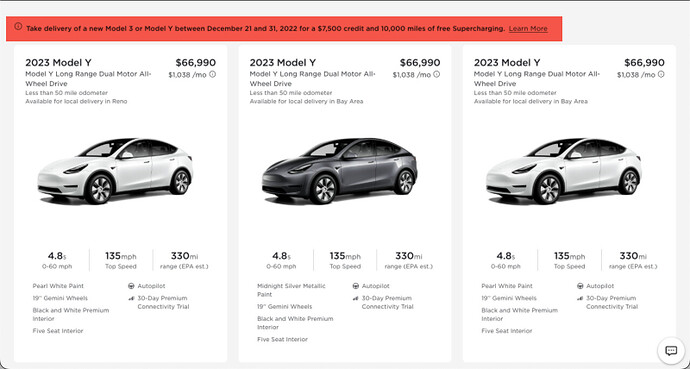Image resolution: width=690 pixels, height=369 pixels.
Task: Click Autopilot icon on third card
Action: [580, 286]
